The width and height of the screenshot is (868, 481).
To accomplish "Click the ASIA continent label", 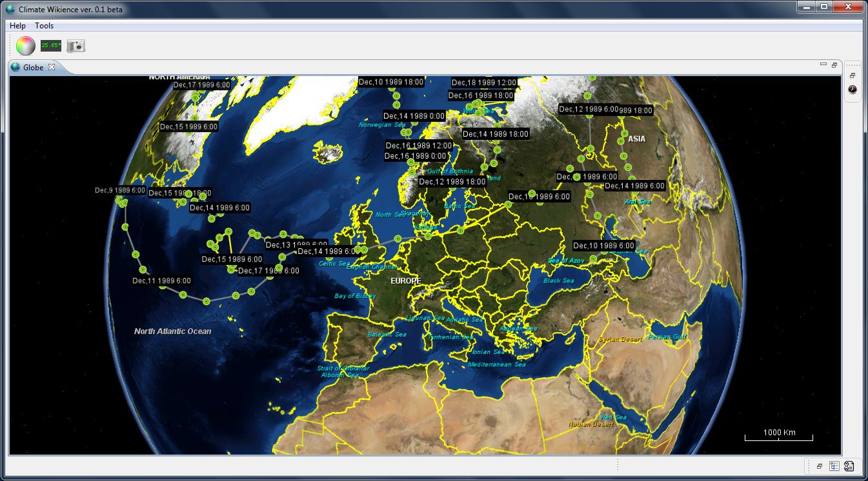I will pos(637,139).
